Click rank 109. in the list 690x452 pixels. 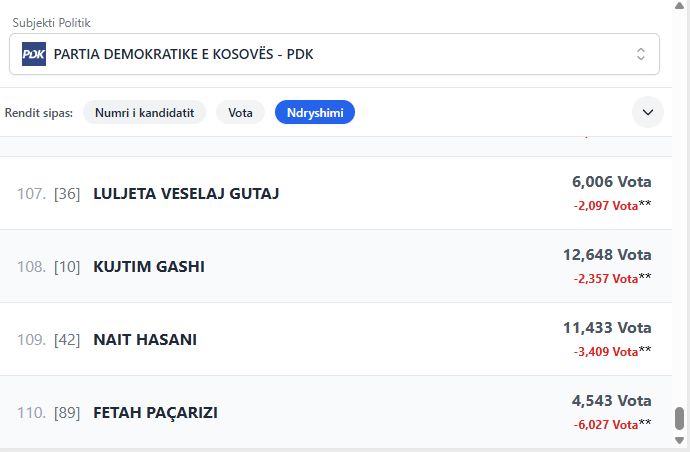32,340
